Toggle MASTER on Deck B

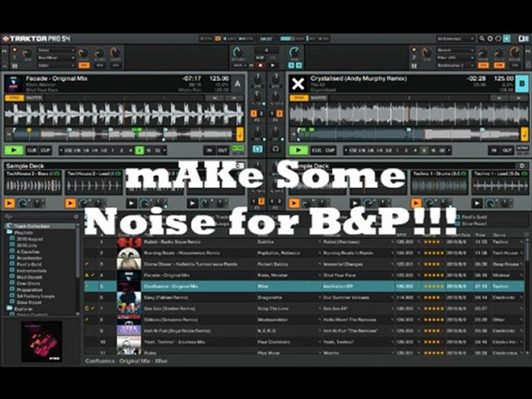tap(319, 98)
